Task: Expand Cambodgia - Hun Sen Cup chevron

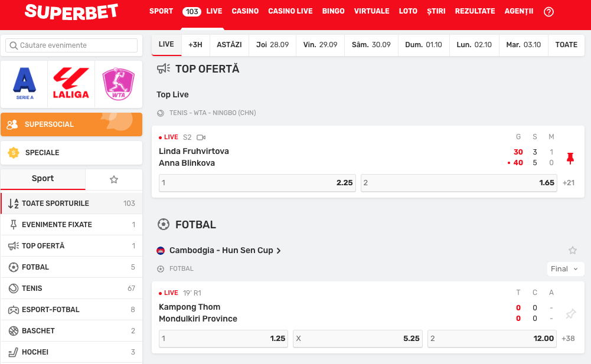Action: click(x=279, y=251)
